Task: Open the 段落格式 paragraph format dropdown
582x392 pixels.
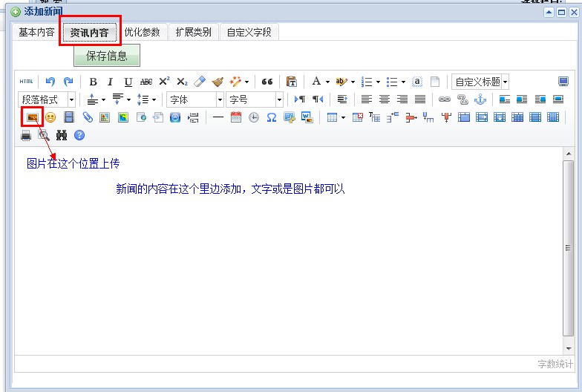Action: [48, 99]
